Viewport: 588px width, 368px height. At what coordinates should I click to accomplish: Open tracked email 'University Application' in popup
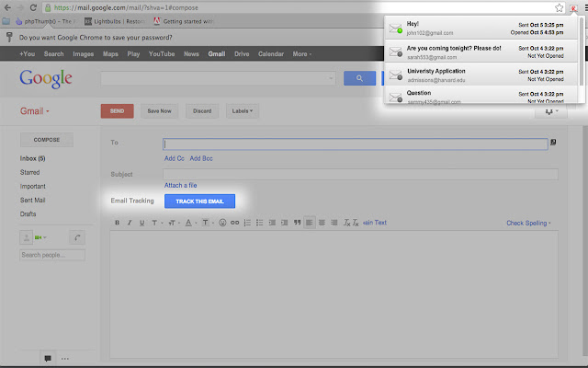pyautogui.click(x=481, y=75)
